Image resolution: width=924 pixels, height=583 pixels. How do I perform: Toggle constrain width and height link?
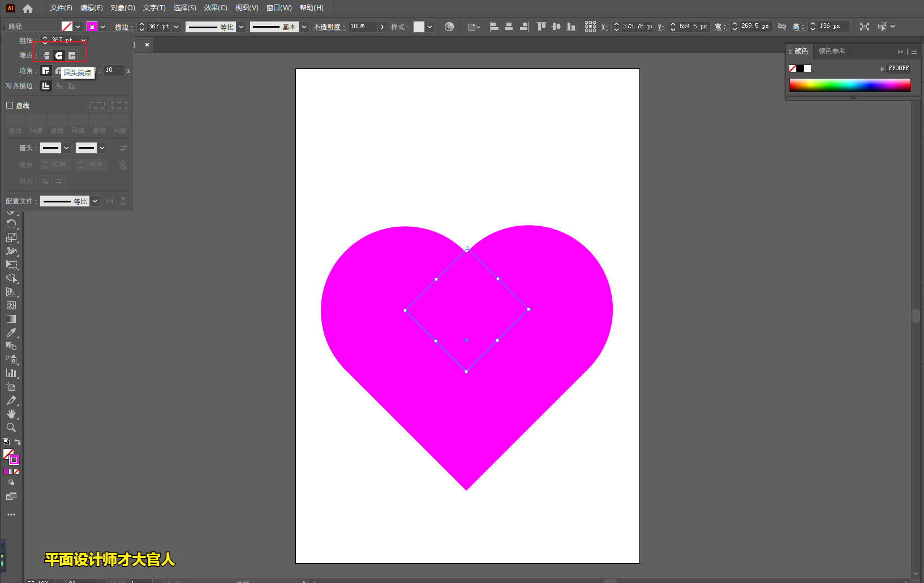pyautogui.click(x=782, y=27)
